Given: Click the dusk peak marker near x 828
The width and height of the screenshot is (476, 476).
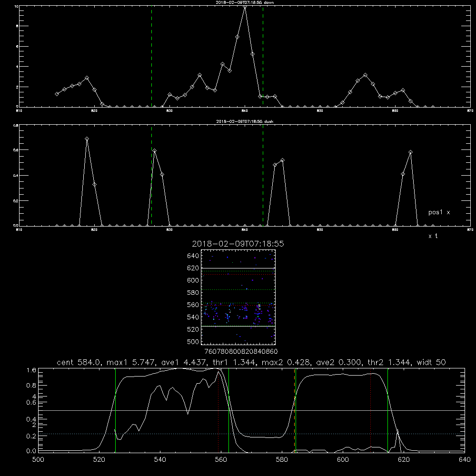Looking at the screenshot, I should click(155, 151).
